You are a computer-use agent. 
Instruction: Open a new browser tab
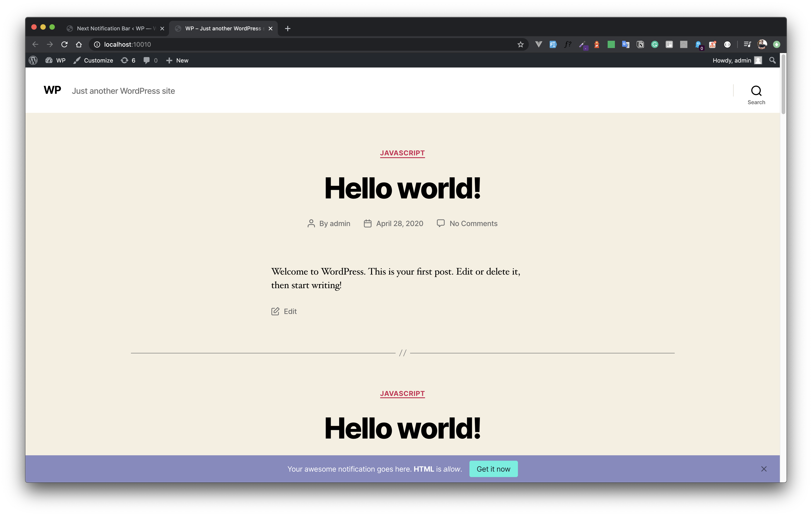pyautogui.click(x=288, y=29)
